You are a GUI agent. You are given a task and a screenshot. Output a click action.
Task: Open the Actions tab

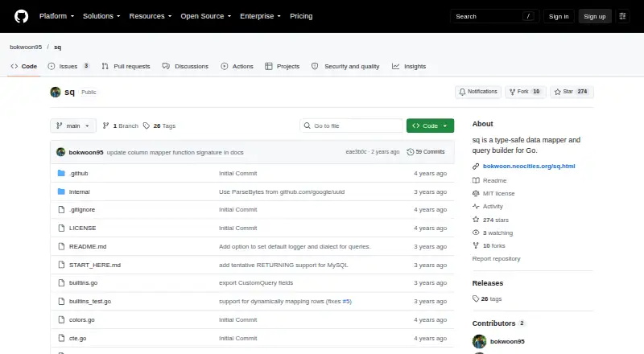click(x=237, y=66)
